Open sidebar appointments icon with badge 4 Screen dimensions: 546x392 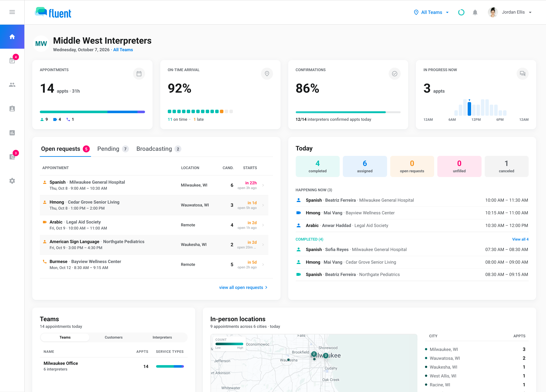(12, 60)
